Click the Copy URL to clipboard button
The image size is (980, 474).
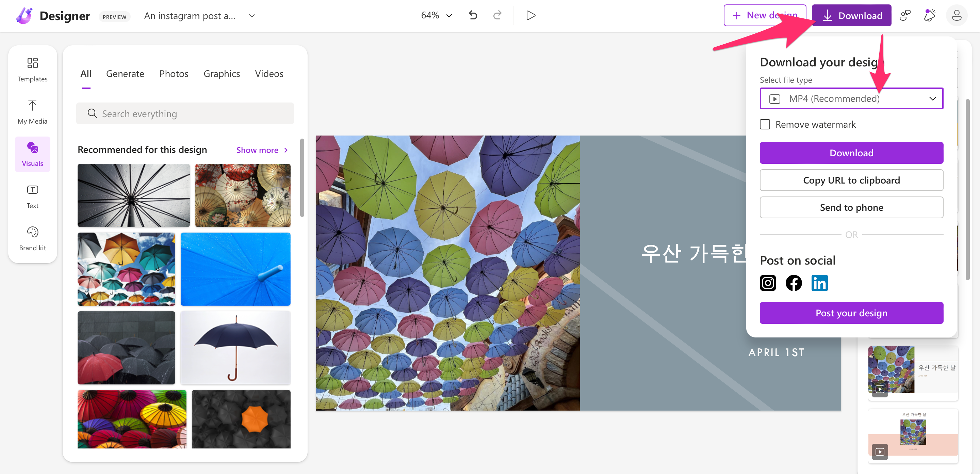point(851,180)
